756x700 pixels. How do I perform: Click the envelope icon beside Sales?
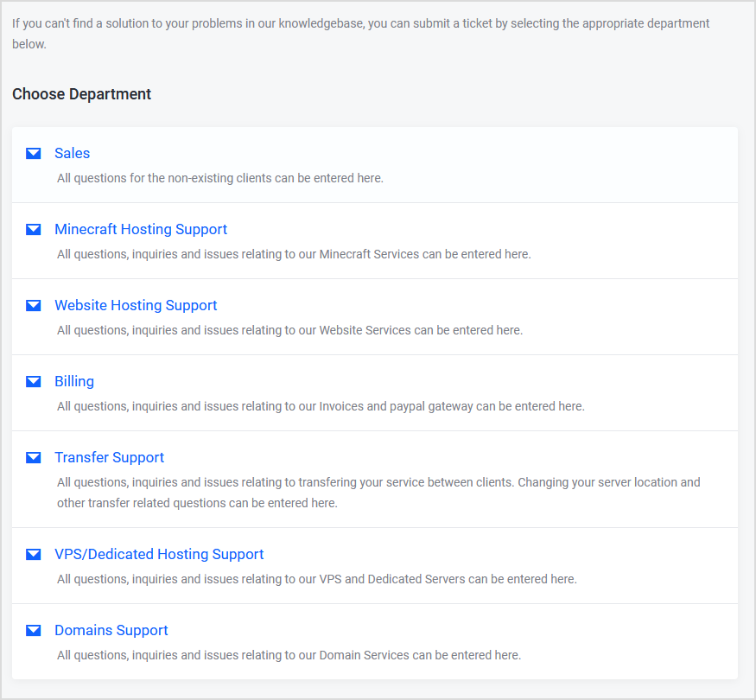click(x=34, y=153)
